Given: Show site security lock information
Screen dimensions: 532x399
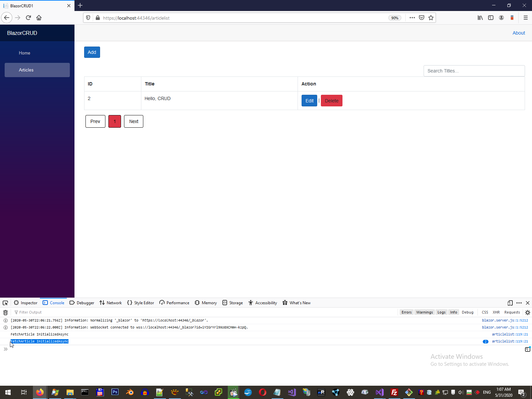Looking at the screenshot, I should tap(98, 18).
